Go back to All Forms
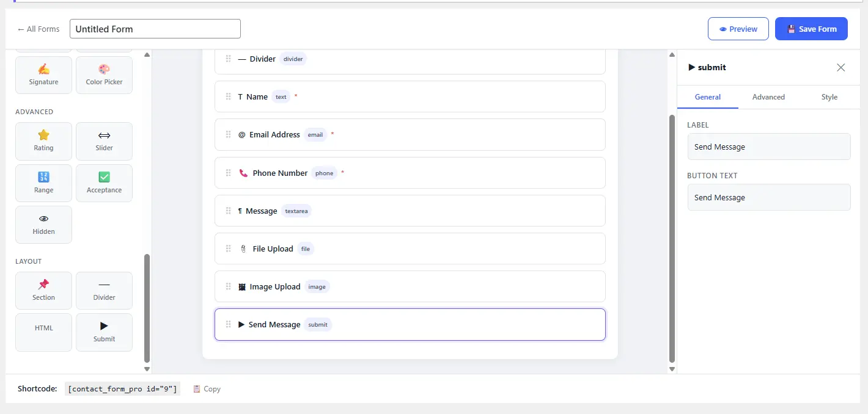The image size is (868, 414). point(39,29)
